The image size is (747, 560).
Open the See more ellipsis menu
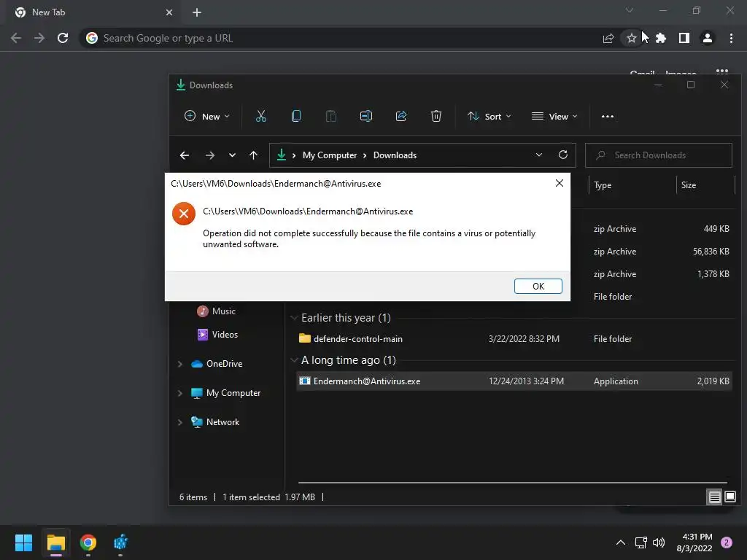608,116
